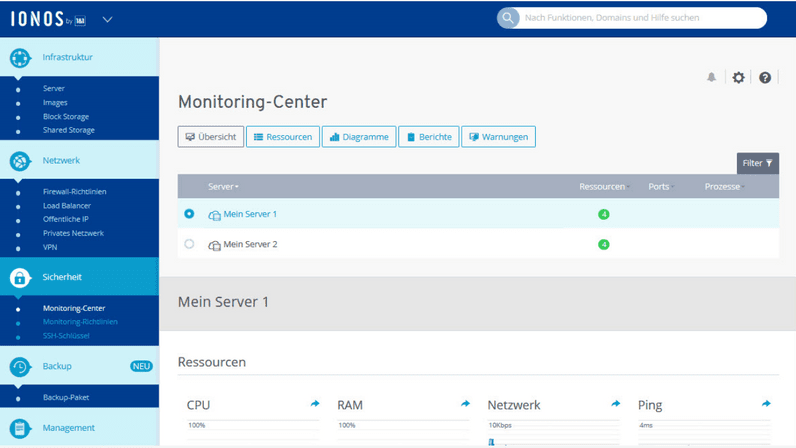This screenshot has height=448, width=796.
Task: Click Mein Server 2 green resources badge
Action: coord(603,244)
